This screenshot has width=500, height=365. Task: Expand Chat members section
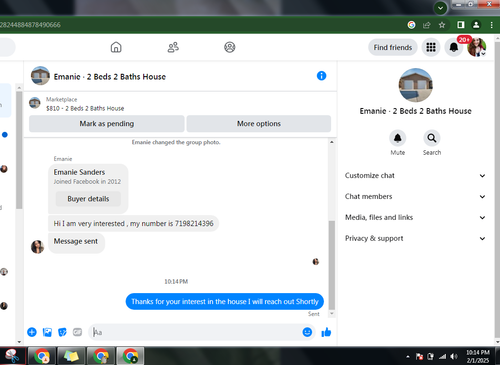(415, 197)
